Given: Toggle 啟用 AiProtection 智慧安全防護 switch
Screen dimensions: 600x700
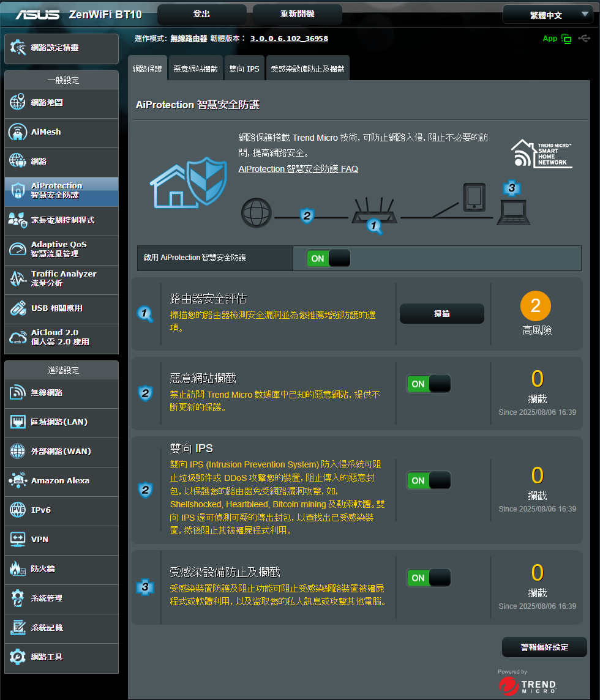Looking at the screenshot, I should 328,258.
